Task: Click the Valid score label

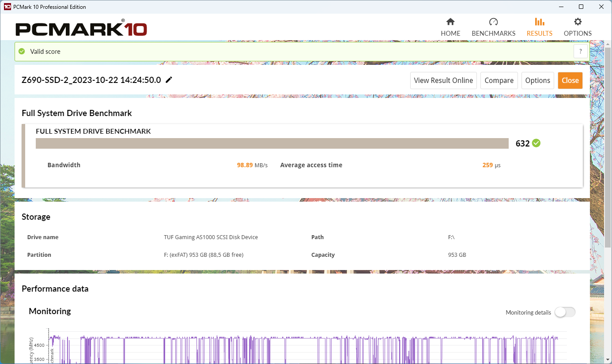Action: pos(45,52)
